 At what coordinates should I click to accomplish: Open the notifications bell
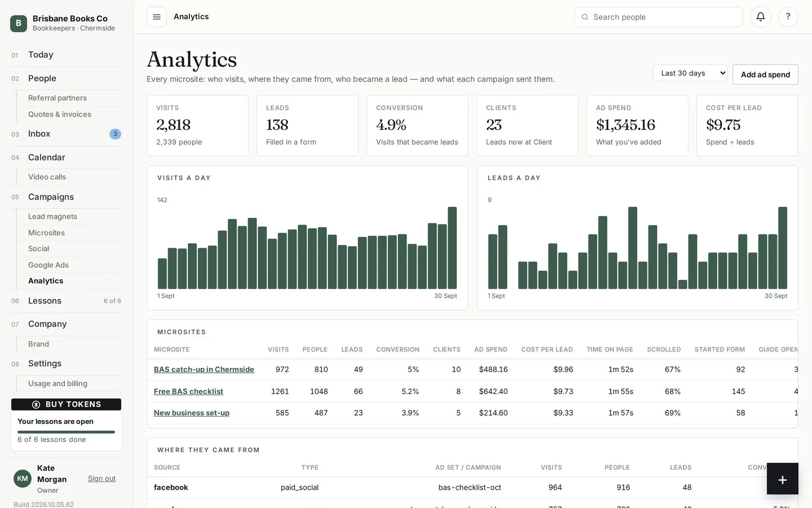coord(760,17)
